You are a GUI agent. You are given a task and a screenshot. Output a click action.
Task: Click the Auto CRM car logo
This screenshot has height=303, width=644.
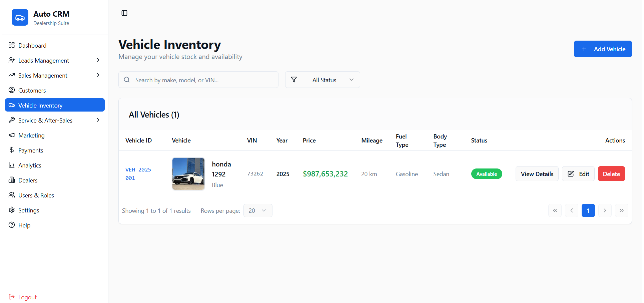20,17
